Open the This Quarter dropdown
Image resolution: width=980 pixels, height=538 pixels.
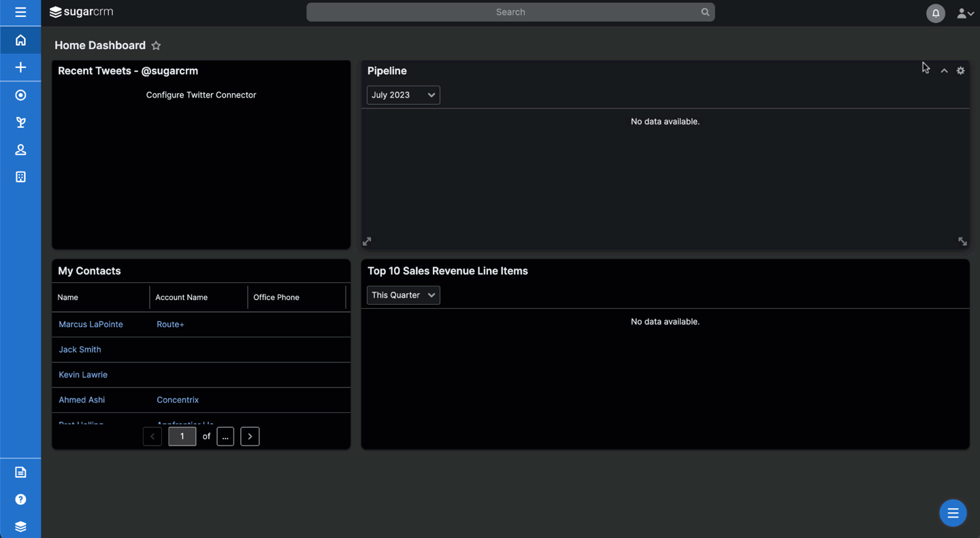click(x=404, y=295)
